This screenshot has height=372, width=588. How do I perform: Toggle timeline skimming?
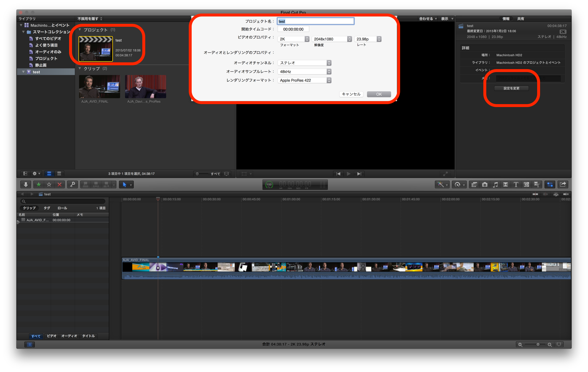point(535,194)
